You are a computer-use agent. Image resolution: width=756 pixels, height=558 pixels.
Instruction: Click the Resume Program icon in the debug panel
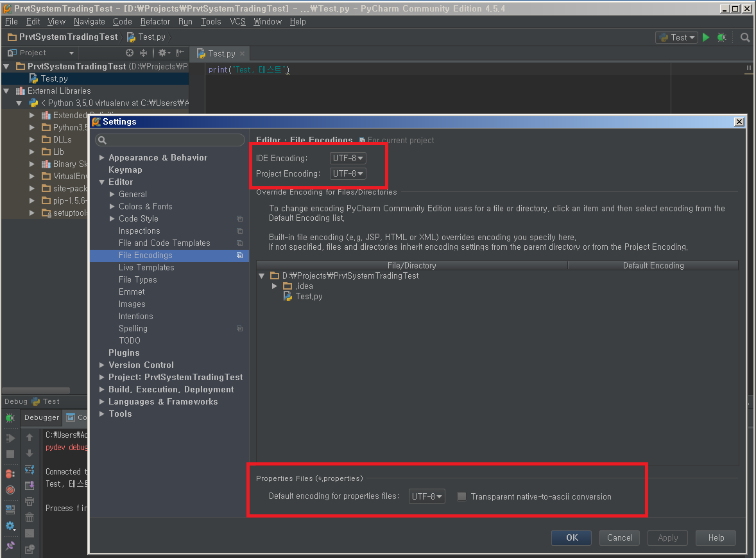coord(10,438)
